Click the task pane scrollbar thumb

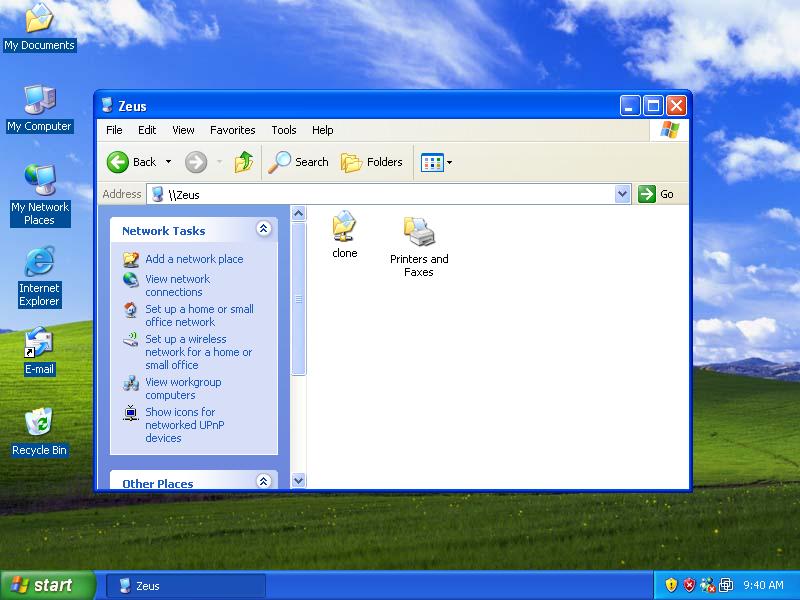(298, 299)
